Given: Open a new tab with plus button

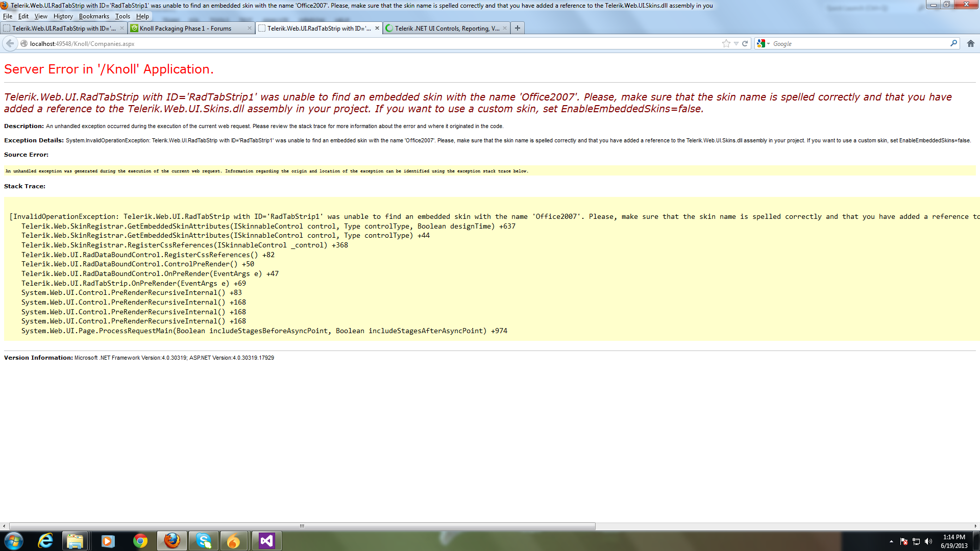Looking at the screenshot, I should tap(517, 28).
